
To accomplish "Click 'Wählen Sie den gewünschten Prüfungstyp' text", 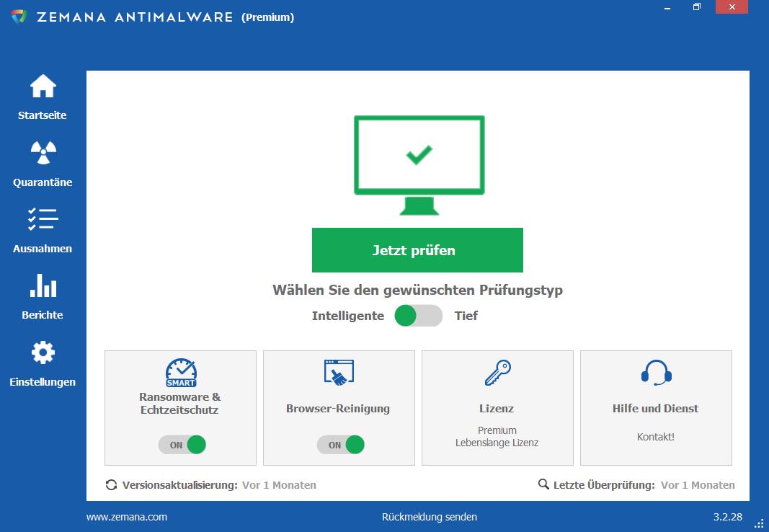I will tap(417, 290).
